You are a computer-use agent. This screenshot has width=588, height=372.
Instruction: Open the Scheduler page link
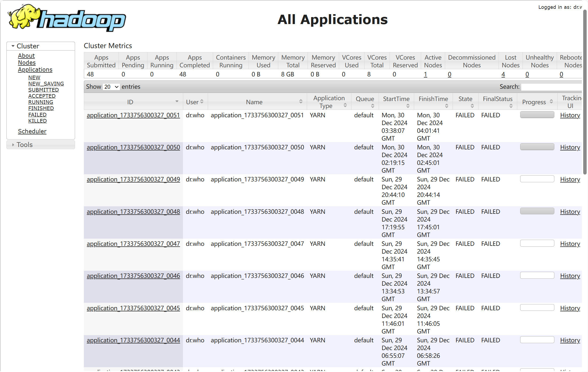(32, 131)
